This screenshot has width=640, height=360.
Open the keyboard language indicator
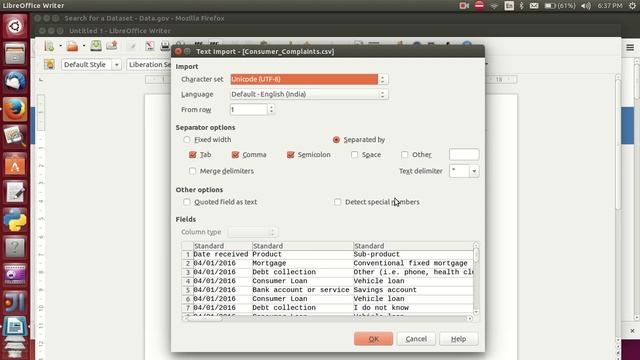pyautogui.click(x=509, y=6)
